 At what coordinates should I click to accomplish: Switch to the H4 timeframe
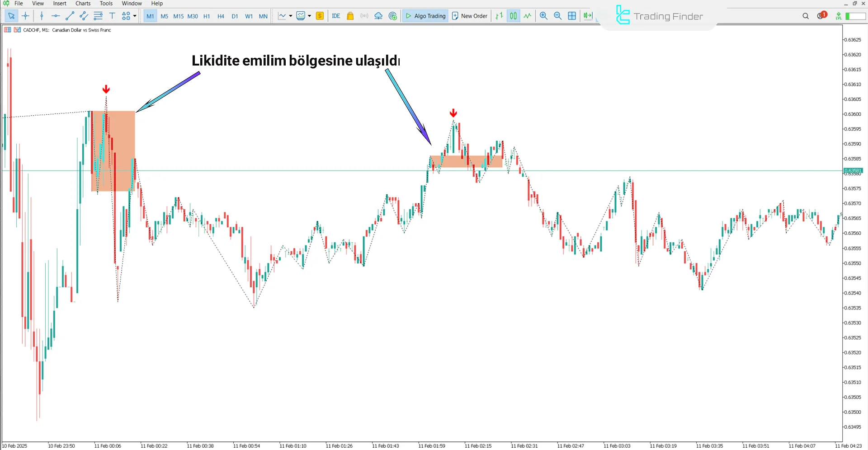coord(221,16)
